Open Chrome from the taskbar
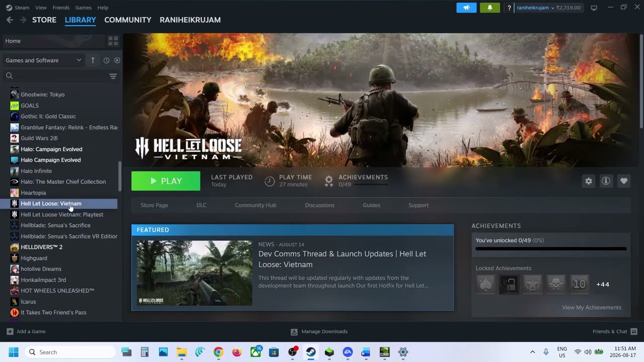Viewport: 644px width, 362px height. tap(218, 352)
